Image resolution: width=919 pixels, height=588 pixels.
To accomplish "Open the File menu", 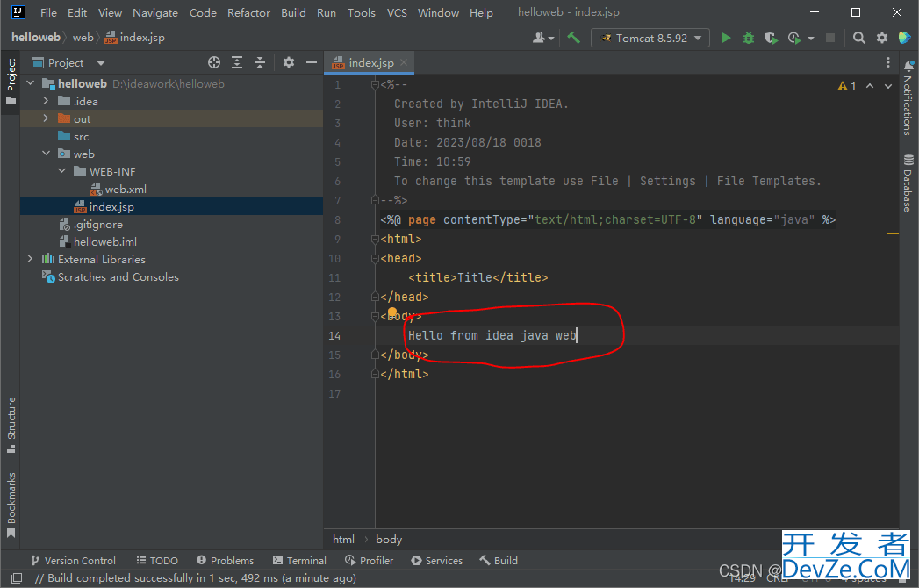I will coord(48,12).
